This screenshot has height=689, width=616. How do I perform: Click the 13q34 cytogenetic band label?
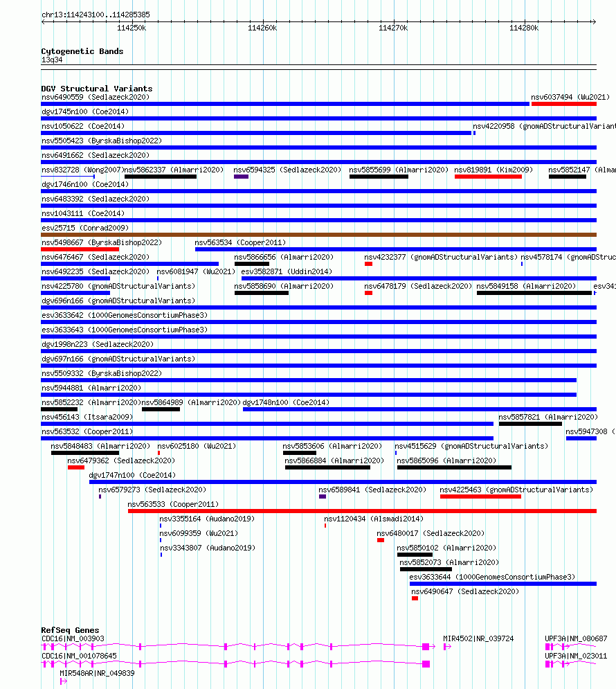[x=52, y=60]
